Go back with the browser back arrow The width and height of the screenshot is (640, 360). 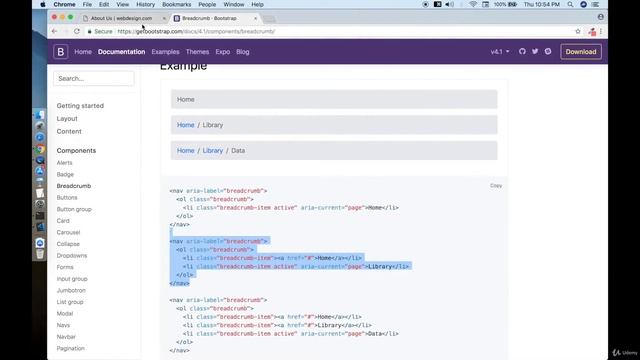pos(55,31)
